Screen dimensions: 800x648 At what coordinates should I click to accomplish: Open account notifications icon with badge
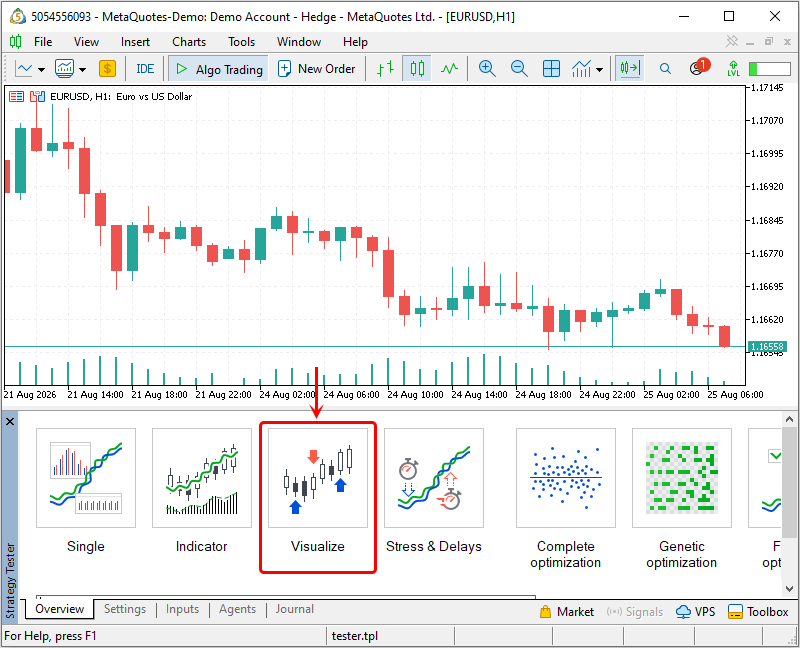pos(698,67)
